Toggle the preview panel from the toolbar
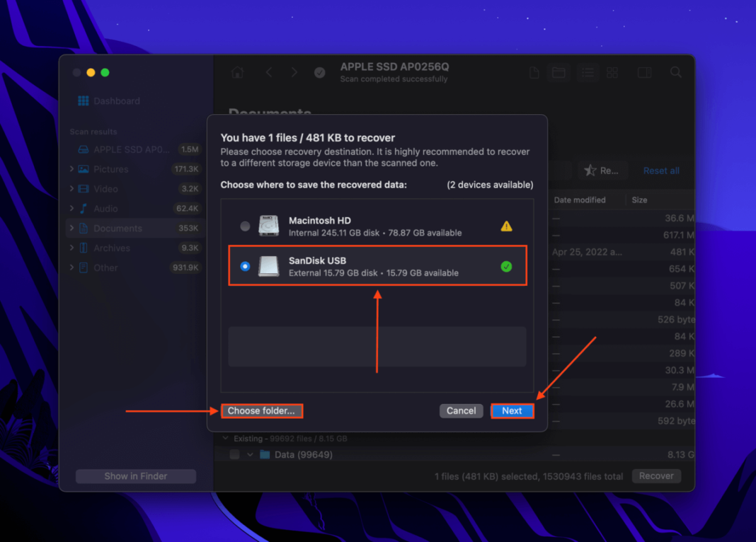Viewport: 756px width, 542px height. point(644,72)
